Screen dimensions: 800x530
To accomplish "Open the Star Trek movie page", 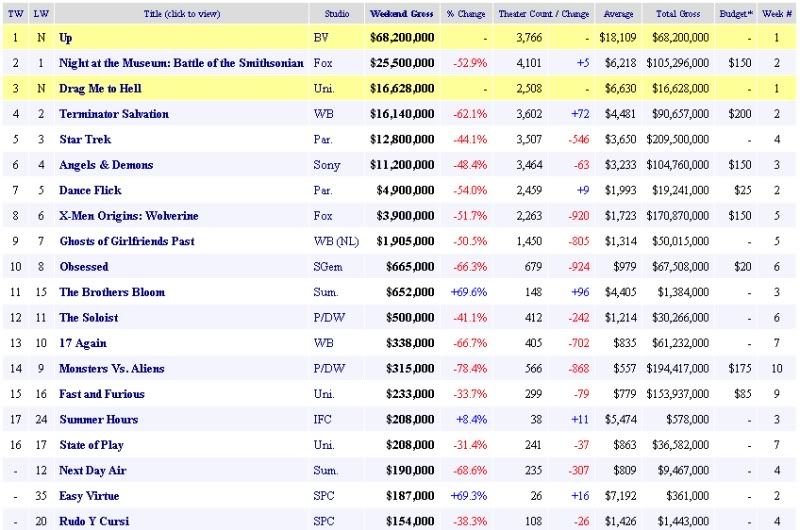I will point(85,139).
